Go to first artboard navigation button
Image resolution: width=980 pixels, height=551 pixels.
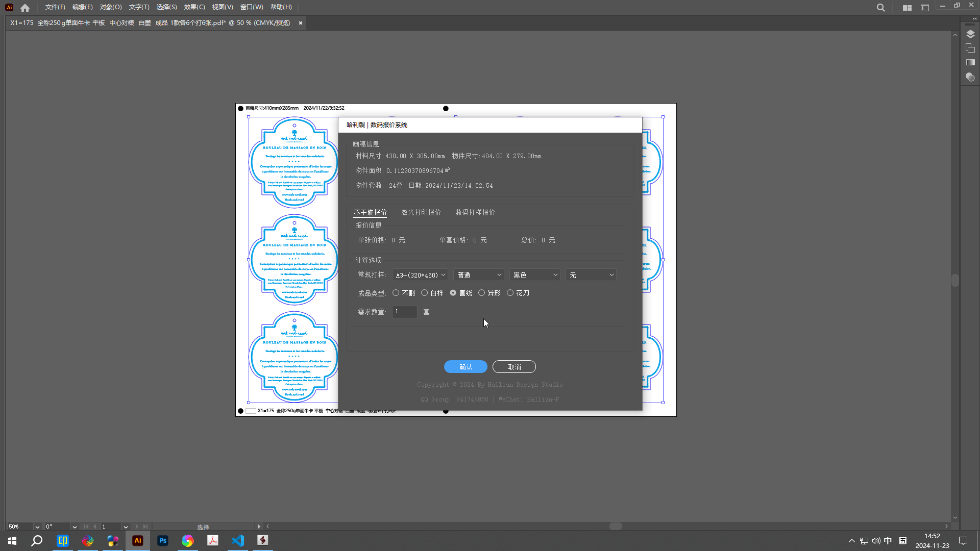(x=86, y=527)
